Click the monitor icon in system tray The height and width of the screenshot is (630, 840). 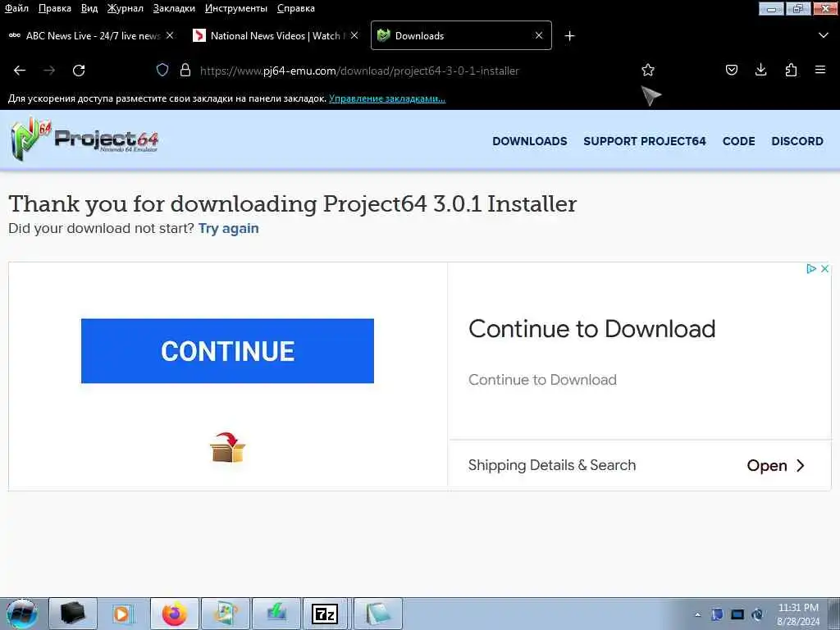click(737, 614)
